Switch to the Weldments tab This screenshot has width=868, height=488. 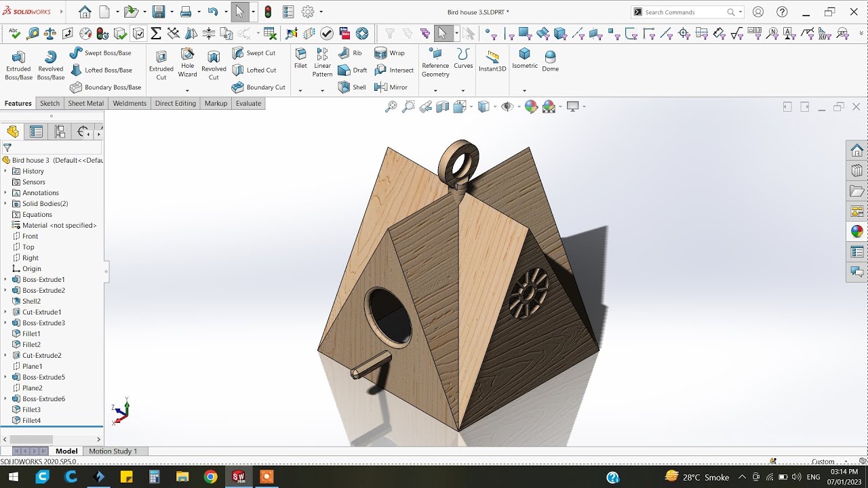tap(130, 104)
